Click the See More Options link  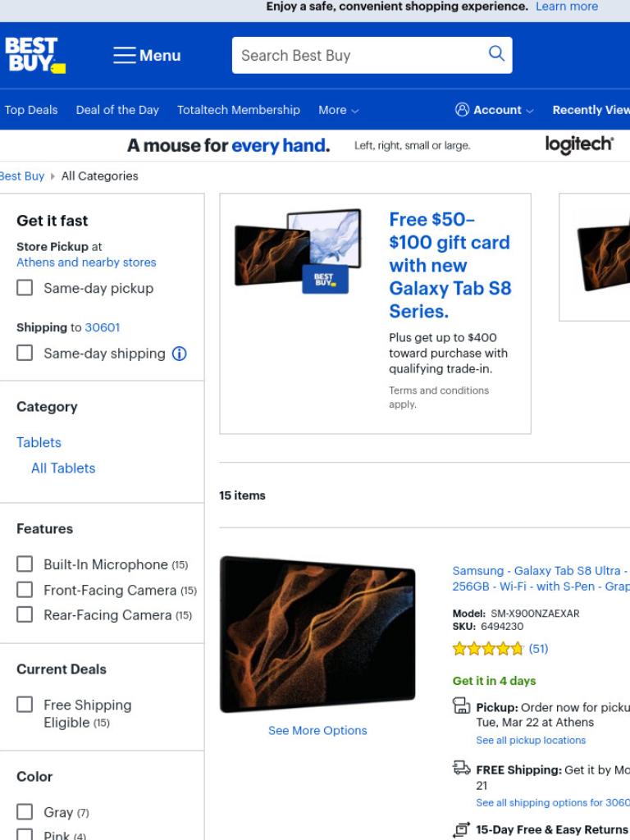317,730
